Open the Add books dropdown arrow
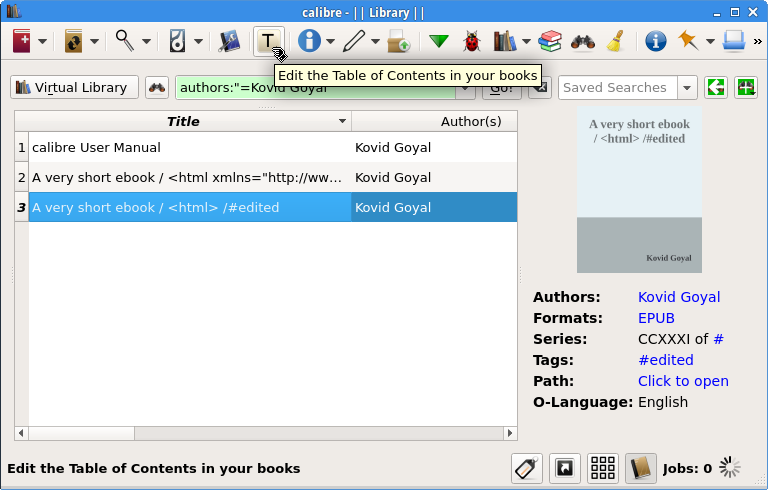Image resolution: width=768 pixels, height=490 pixels. coord(43,42)
